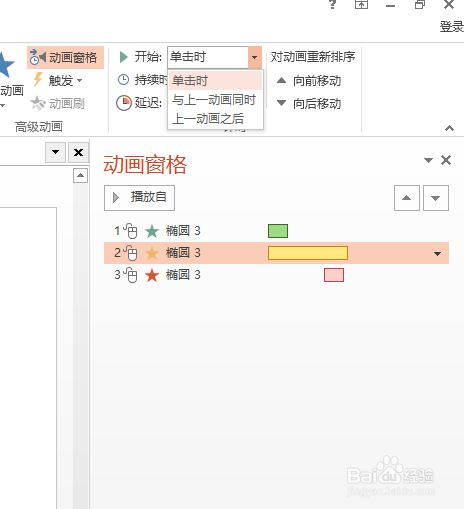Click the yellow emphasis star icon
464x509 pixels.
(152, 253)
